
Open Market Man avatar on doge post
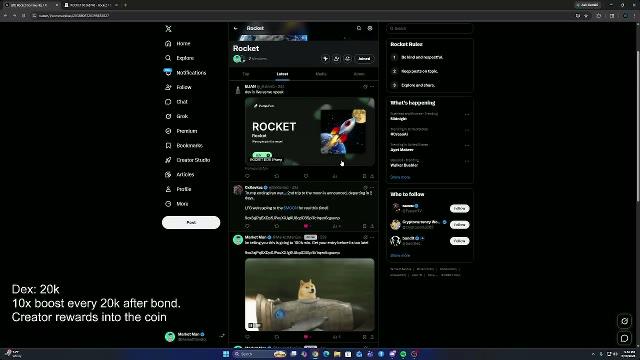point(238,240)
